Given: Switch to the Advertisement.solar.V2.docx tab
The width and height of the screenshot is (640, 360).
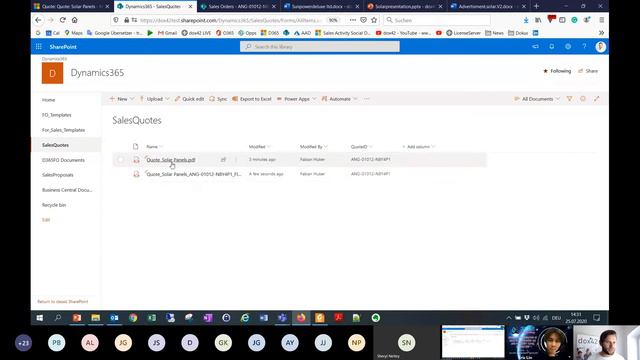Looking at the screenshot, I should click(x=488, y=7).
